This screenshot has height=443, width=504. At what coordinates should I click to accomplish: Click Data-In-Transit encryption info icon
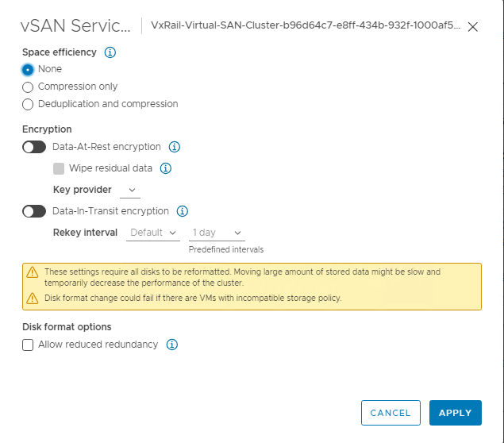tap(182, 211)
